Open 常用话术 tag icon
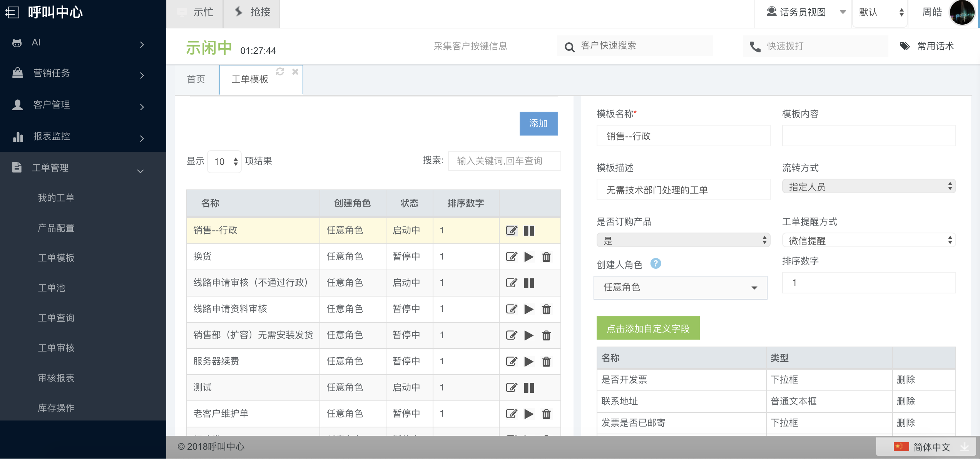Viewport: 980px width, 459px height. [x=905, y=46]
